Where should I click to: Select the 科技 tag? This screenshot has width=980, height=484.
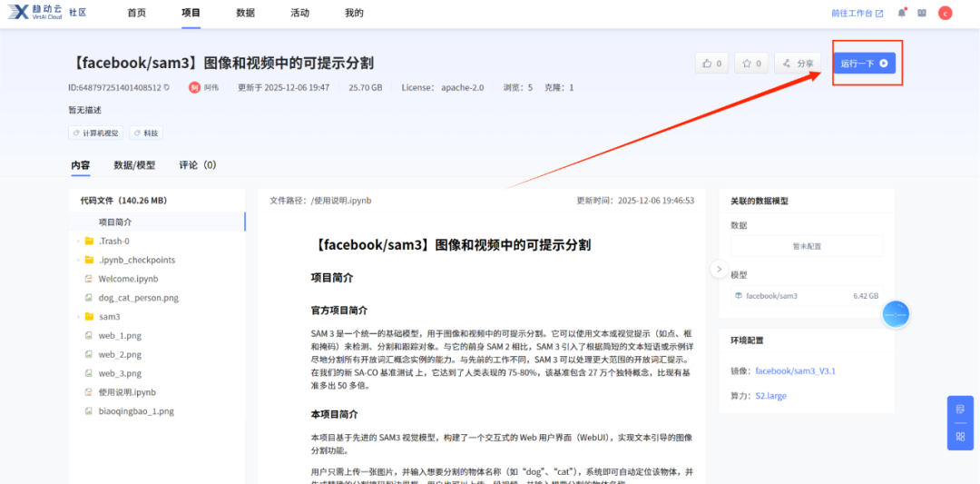[146, 133]
